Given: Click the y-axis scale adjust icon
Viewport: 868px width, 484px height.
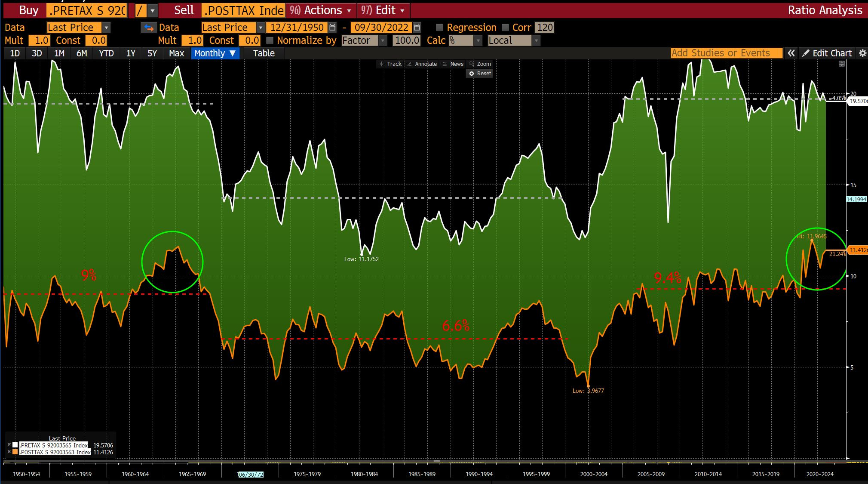Looking at the screenshot, I should (842, 64).
